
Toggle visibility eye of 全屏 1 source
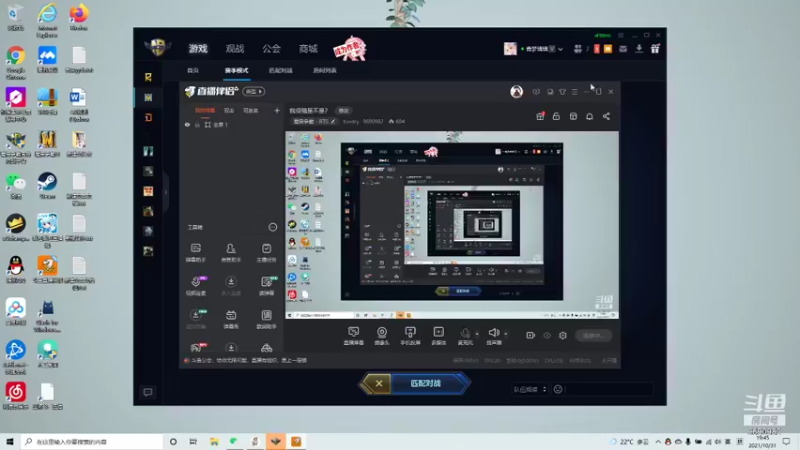click(x=187, y=124)
